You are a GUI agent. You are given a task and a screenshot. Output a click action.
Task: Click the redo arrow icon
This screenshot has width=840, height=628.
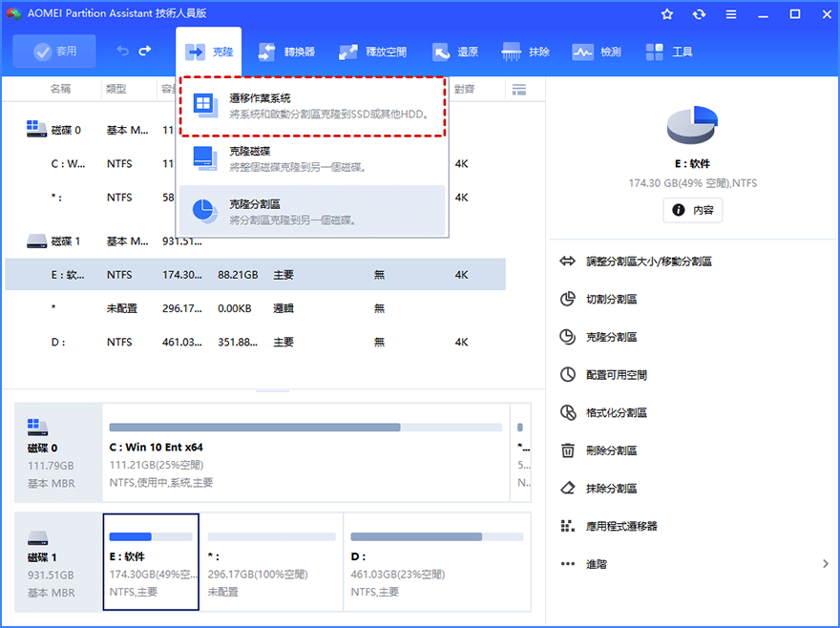(145, 51)
